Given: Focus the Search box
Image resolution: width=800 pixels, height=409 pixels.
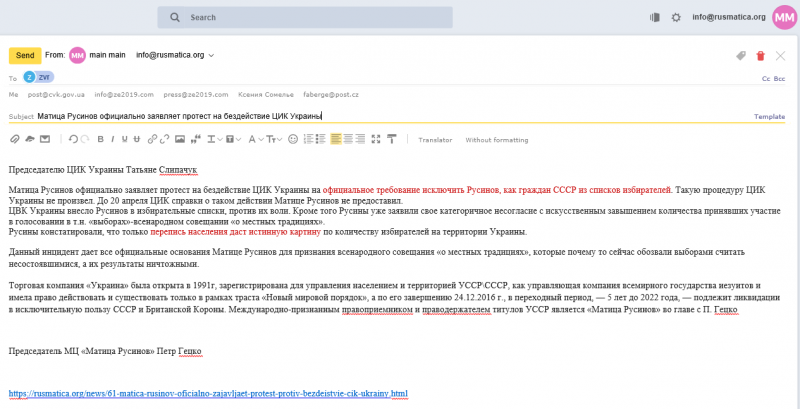Looking at the screenshot, I should tap(305, 17).
